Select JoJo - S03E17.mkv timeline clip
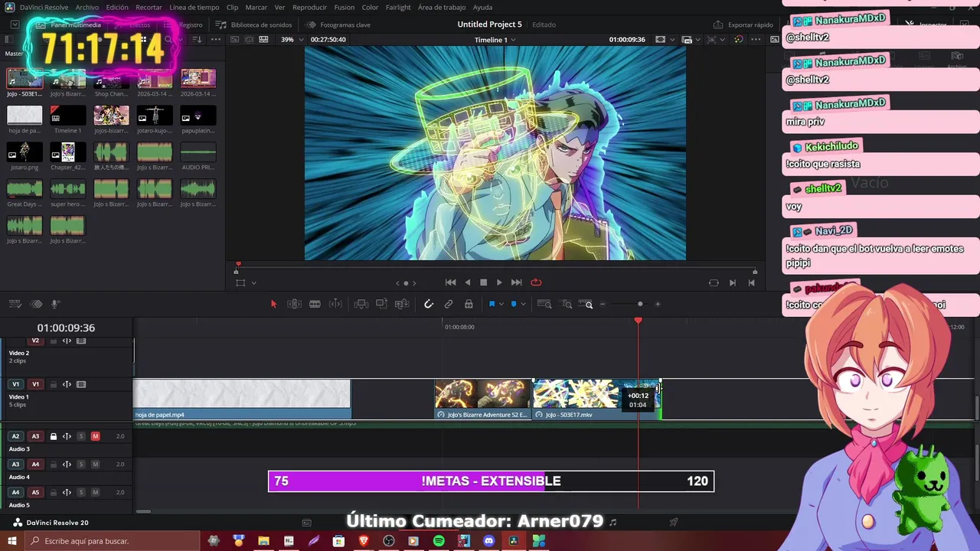The width and height of the screenshot is (980, 551). [596, 399]
